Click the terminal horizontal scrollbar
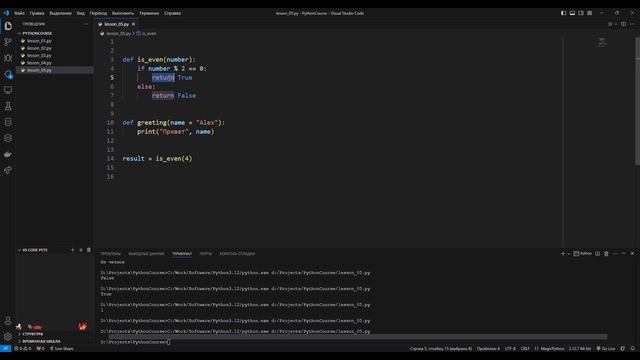Screen dimensions: 640x360 [358, 337]
